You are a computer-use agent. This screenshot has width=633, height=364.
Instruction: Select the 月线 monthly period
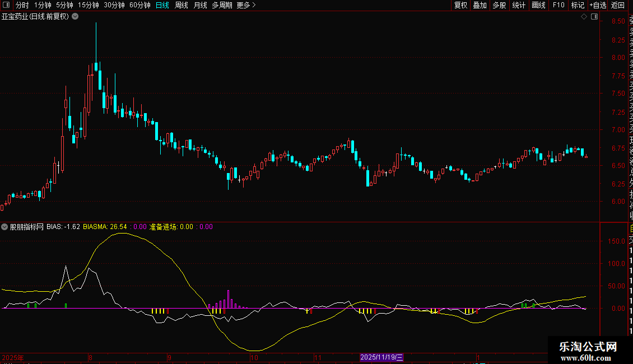[x=200, y=5]
